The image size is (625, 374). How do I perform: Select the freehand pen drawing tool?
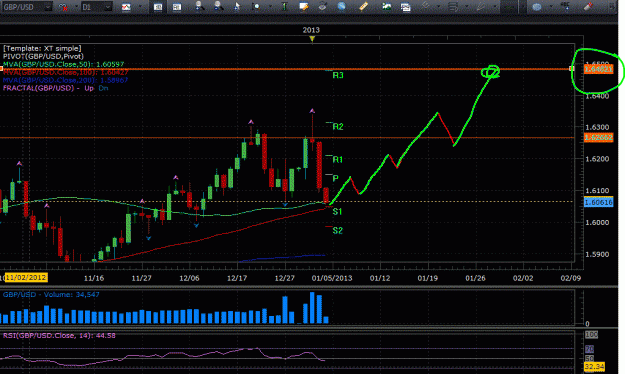pos(481,6)
